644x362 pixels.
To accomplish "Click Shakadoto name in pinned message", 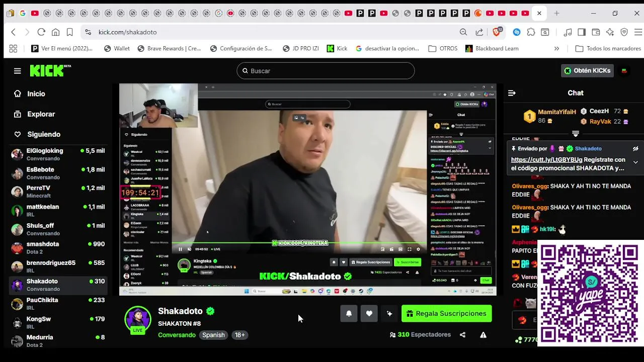I will [588, 149].
